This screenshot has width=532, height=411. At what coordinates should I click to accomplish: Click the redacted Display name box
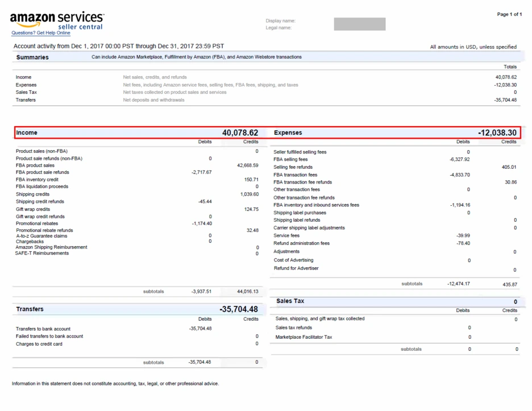(360, 24)
